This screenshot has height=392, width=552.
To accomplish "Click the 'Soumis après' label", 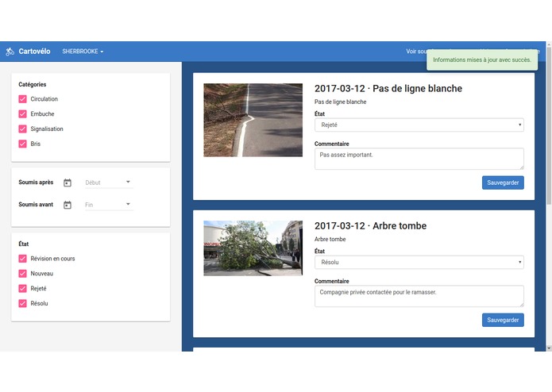I will (x=36, y=183).
